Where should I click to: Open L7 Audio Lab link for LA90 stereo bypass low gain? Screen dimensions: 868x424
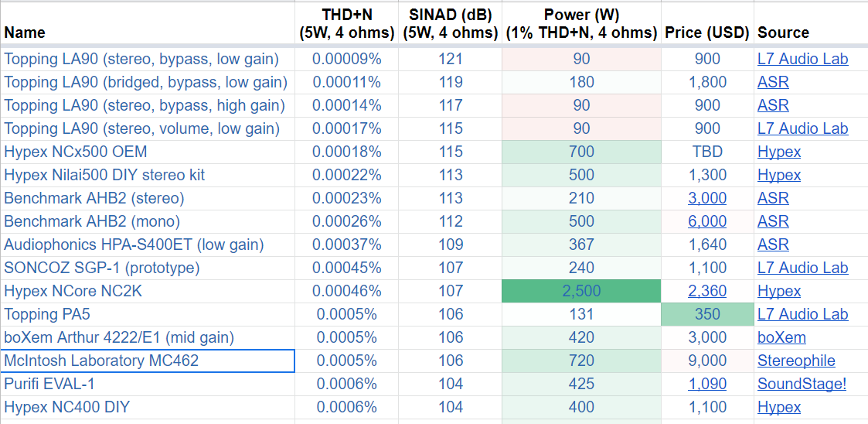[802, 59]
